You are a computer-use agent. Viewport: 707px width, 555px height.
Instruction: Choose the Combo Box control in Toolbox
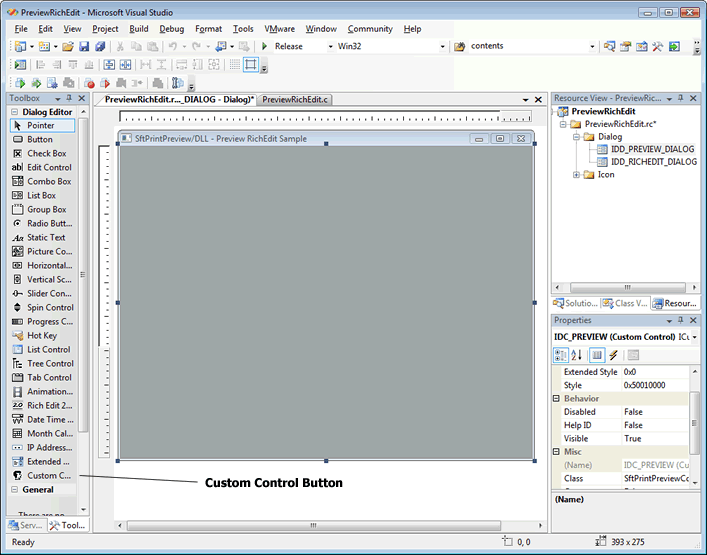click(48, 182)
